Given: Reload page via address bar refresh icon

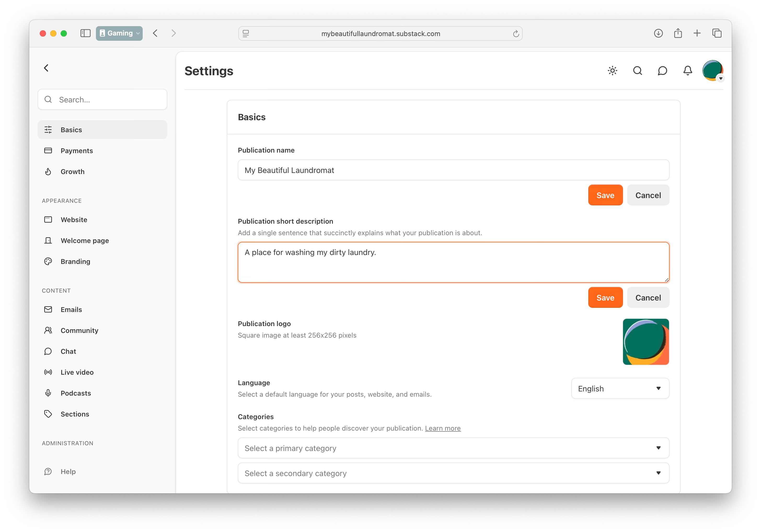Looking at the screenshot, I should point(516,34).
